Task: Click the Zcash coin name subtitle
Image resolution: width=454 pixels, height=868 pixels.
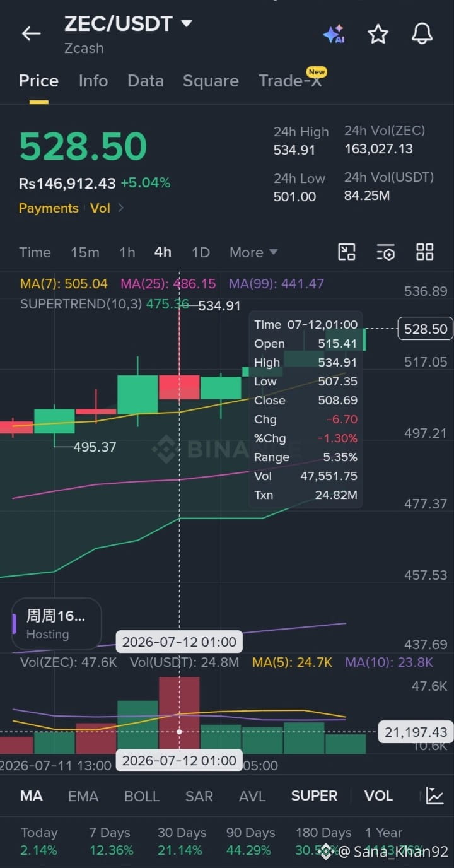Action: pos(84,48)
